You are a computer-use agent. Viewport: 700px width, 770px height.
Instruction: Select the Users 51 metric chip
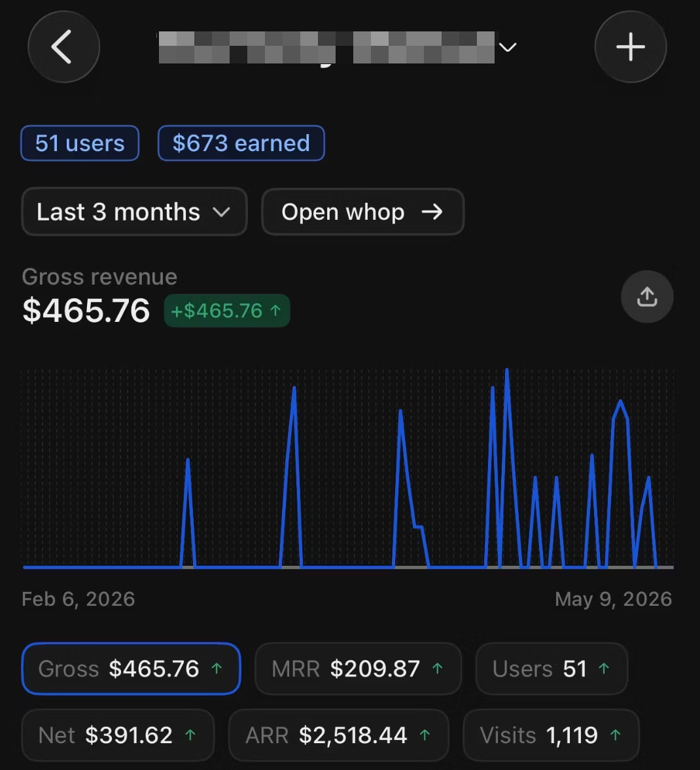pos(551,669)
